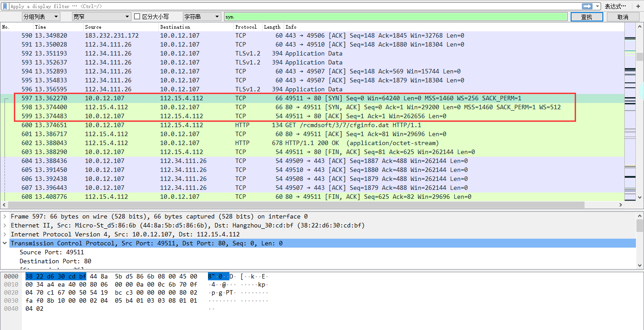This screenshot has height=330, width=644.
Task: Select packet 608 FIN, ACK row
Action: tap(312, 197)
